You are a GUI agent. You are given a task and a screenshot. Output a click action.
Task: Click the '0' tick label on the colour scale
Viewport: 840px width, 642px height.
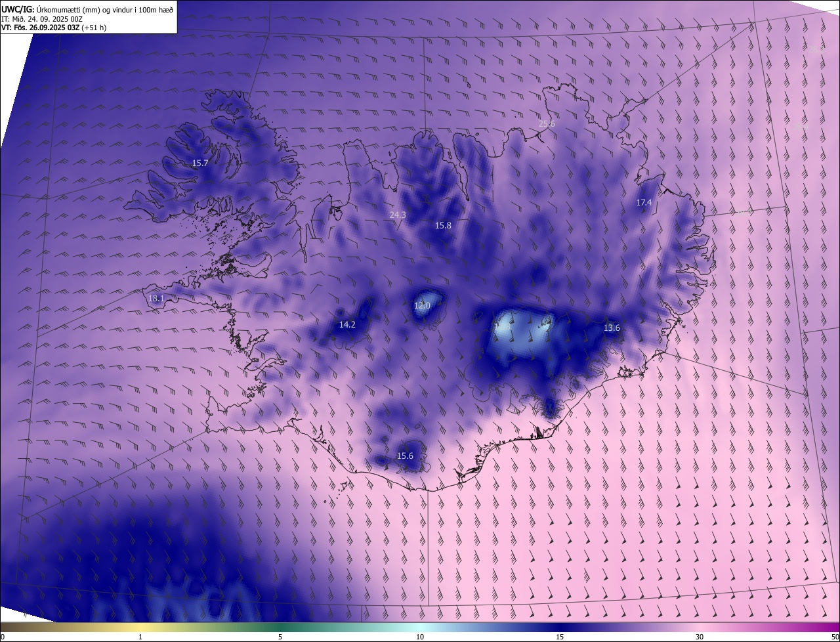3,637
